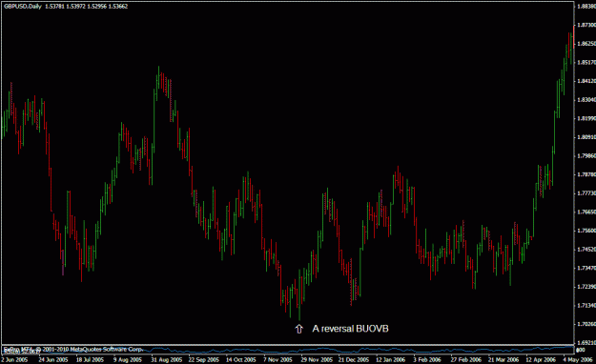Click the '2 Jun 2005' date label
Screen dimensions: 596x364
click(x=14, y=359)
